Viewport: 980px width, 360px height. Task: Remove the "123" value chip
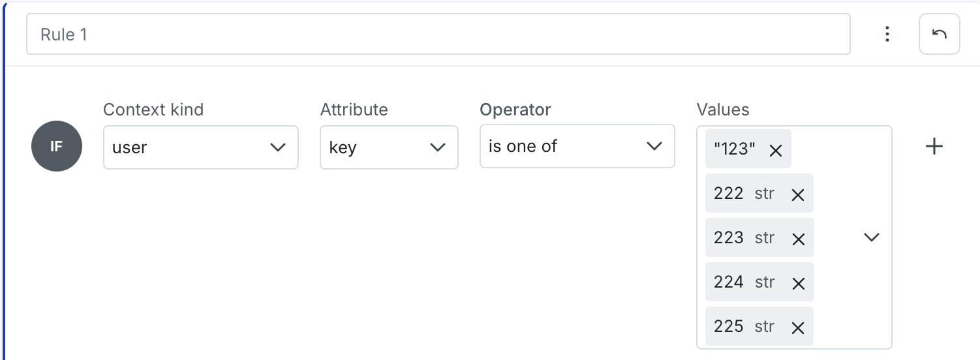click(x=775, y=151)
